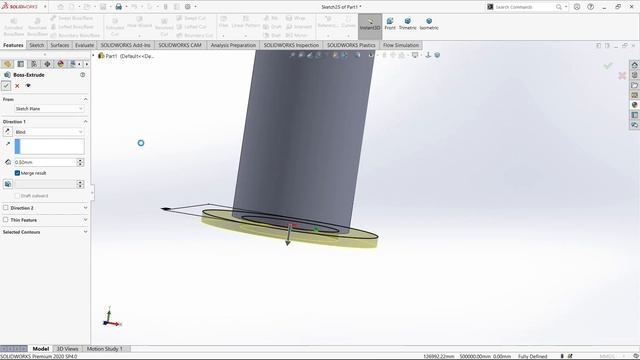Click the depth value field showing 0.50mm
The image size is (640, 360).
click(45, 162)
